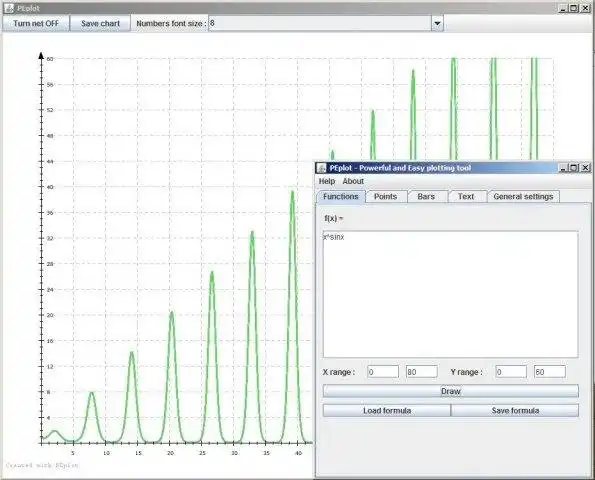Switch to the Bars tab
The height and width of the screenshot is (480, 595).
point(426,197)
